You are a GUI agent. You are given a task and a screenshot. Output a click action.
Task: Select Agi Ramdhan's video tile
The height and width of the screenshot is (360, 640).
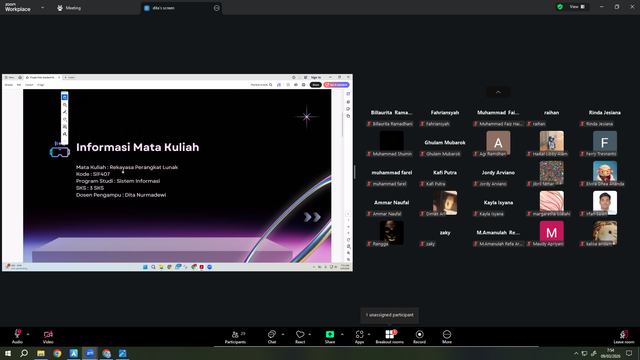[x=498, y=143]
